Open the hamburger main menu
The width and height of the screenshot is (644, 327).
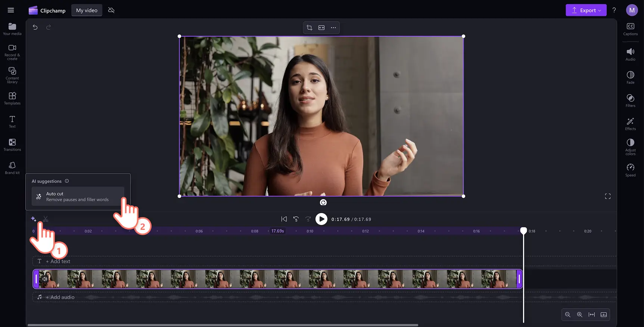[x=11, y=10]
